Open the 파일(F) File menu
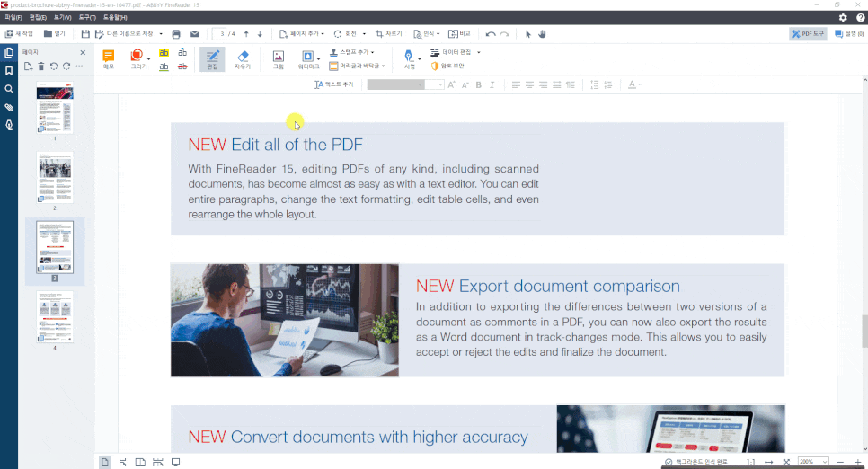 (x=13, y=18)
